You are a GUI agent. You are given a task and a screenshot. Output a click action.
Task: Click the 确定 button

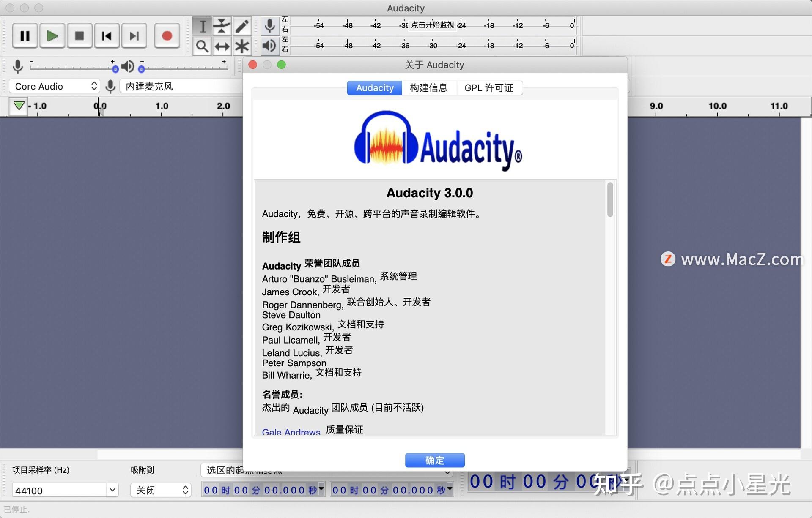[435, 460]
